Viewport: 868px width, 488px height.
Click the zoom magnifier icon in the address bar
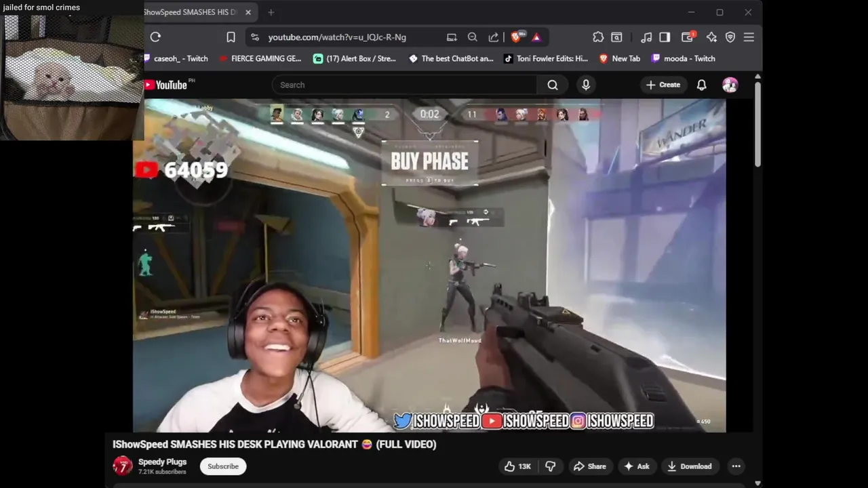[x=473, y=37]
